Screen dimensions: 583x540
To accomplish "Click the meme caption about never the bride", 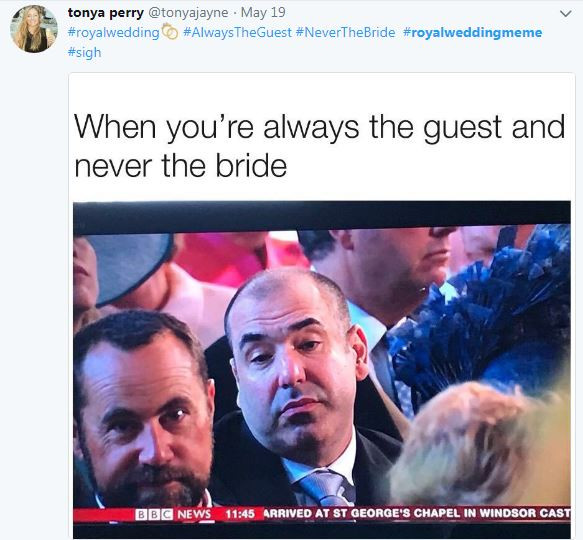I will [319, 146].
